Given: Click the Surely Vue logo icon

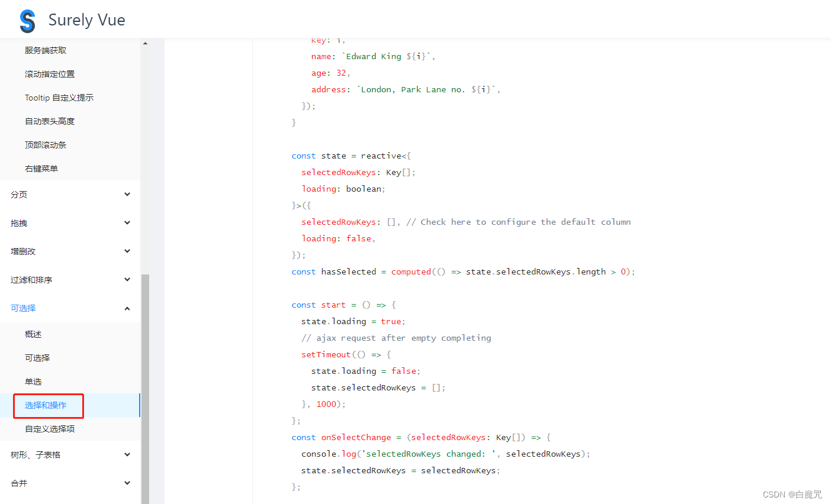Looking at the screenshot, I should 27,21.
